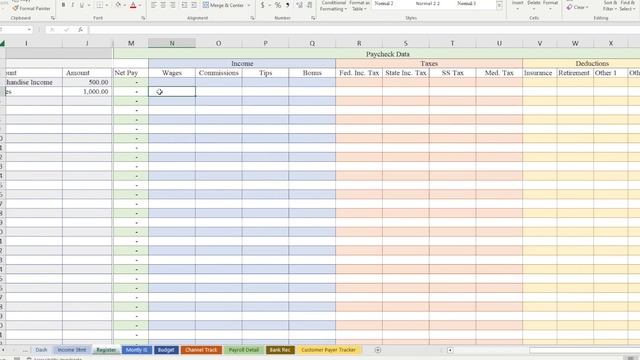Select the Normal 3 cell style
Image resolution: width=640 pixels, height=360 pixels.
coord(467,4)
